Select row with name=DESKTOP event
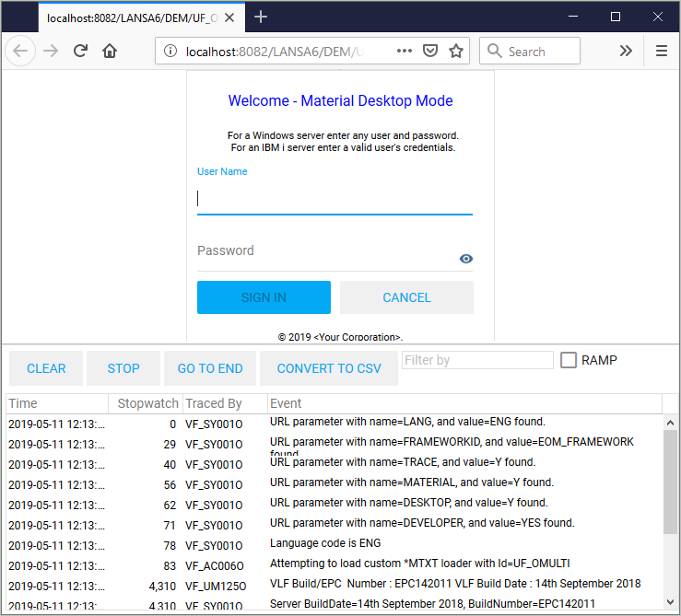The height and width of the screenshot is (616, 681). pos(335,504)
